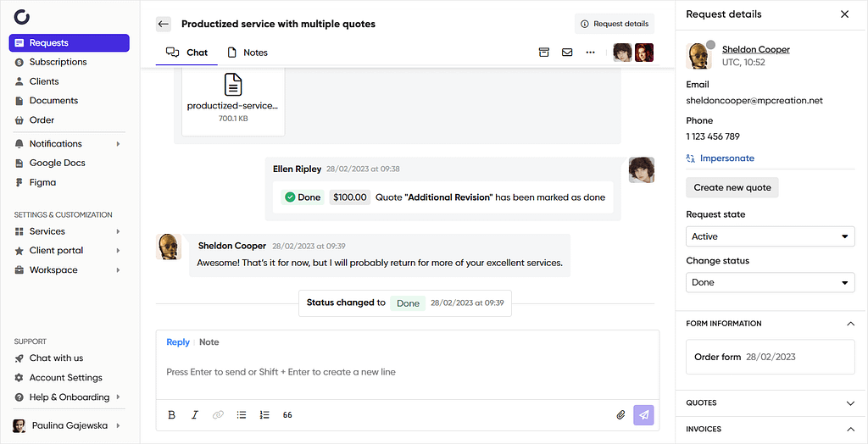Screen dimensions: 868x444
Task: Open the Request state dropdown
Action: [x=770, y=236]
